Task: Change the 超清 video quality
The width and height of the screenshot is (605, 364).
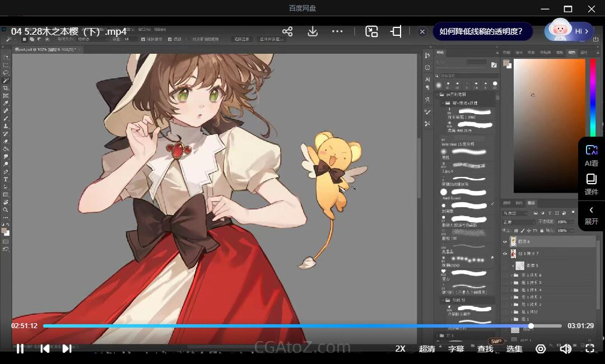Action: (x=427, y=348)
